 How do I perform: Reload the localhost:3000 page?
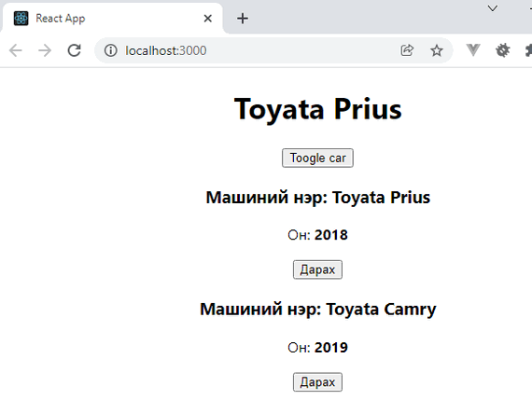click(x=74, y=50)
